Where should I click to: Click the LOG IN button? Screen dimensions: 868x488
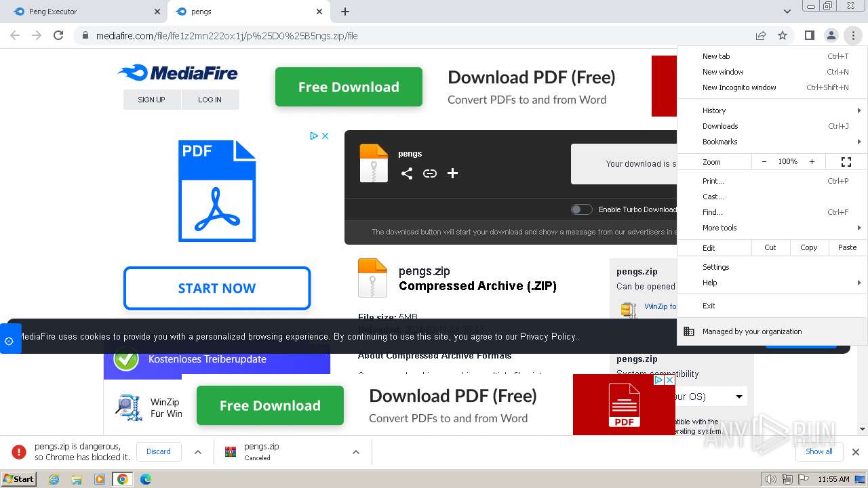(x=210, y=100)
